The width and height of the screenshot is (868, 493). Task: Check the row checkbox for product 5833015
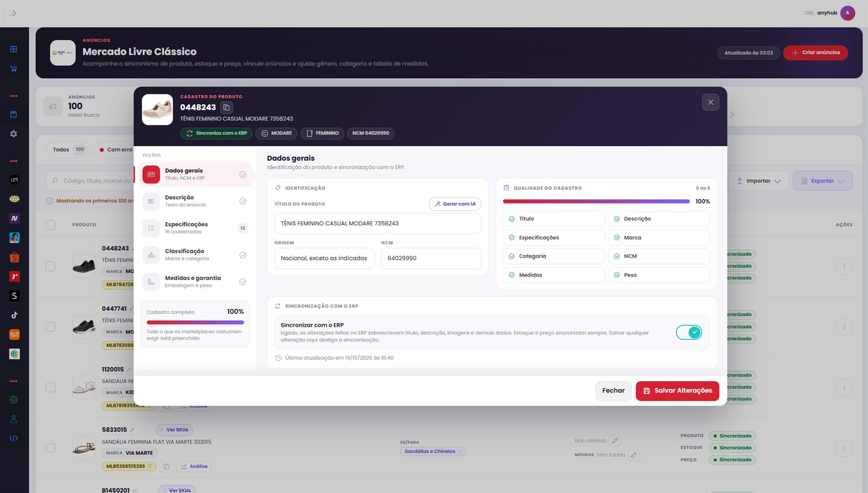(x=50, y=448)
